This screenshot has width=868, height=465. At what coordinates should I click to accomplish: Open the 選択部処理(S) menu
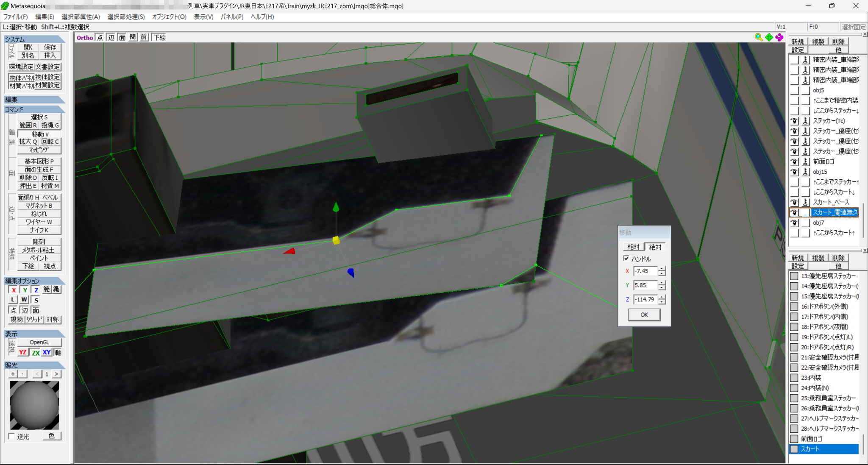point(126,17)
